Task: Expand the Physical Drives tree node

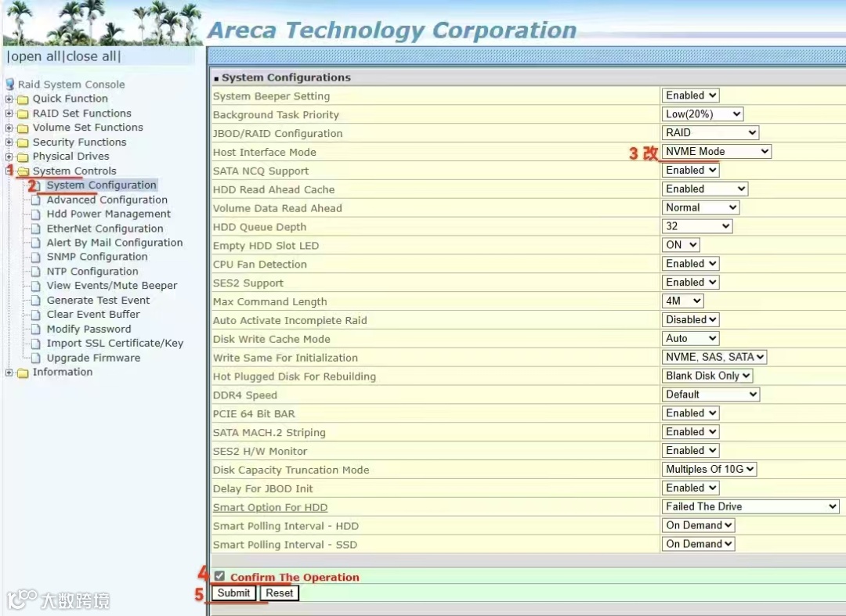Action: point(9,157)
